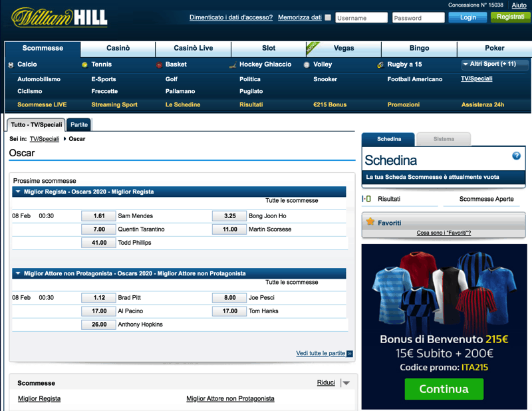The width and height of the screenshot is (532, 411).
Task: Open the Casinò main tab
Action: coord(118,48)
